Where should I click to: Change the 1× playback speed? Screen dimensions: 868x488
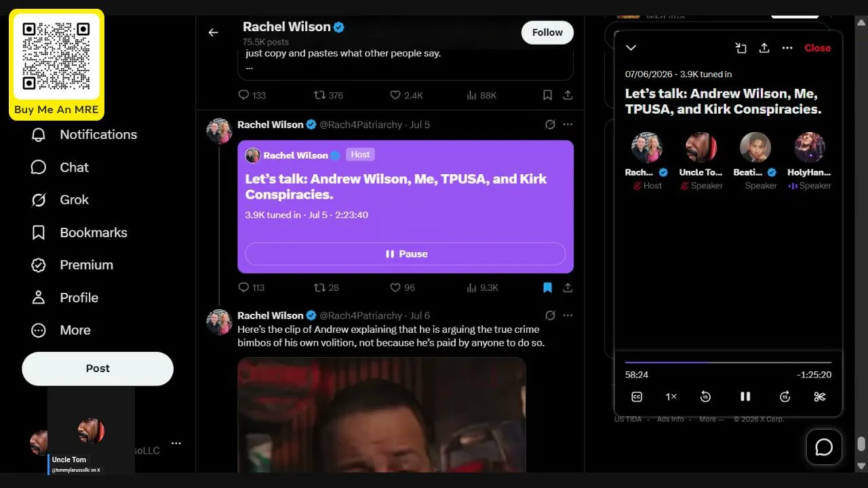671,397
